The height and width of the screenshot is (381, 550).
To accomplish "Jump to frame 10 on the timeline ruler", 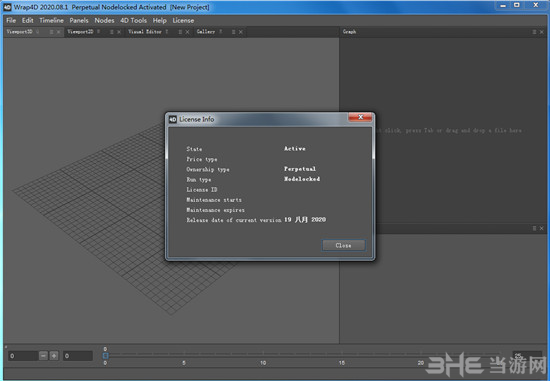I will (x=263, y=363).
